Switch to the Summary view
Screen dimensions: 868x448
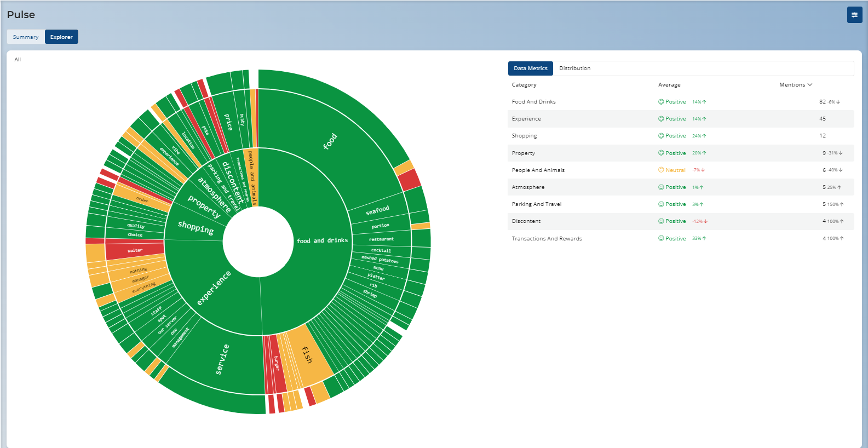click(26, 37)
